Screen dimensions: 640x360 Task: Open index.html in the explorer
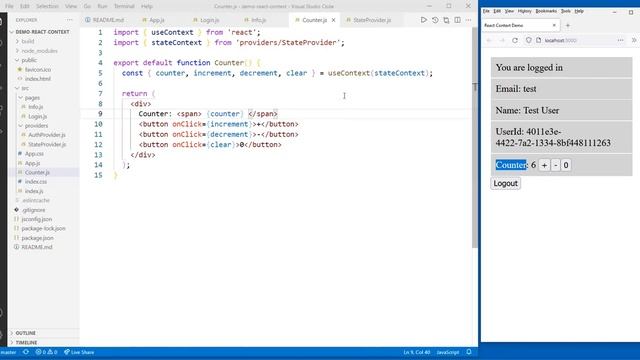38,79
